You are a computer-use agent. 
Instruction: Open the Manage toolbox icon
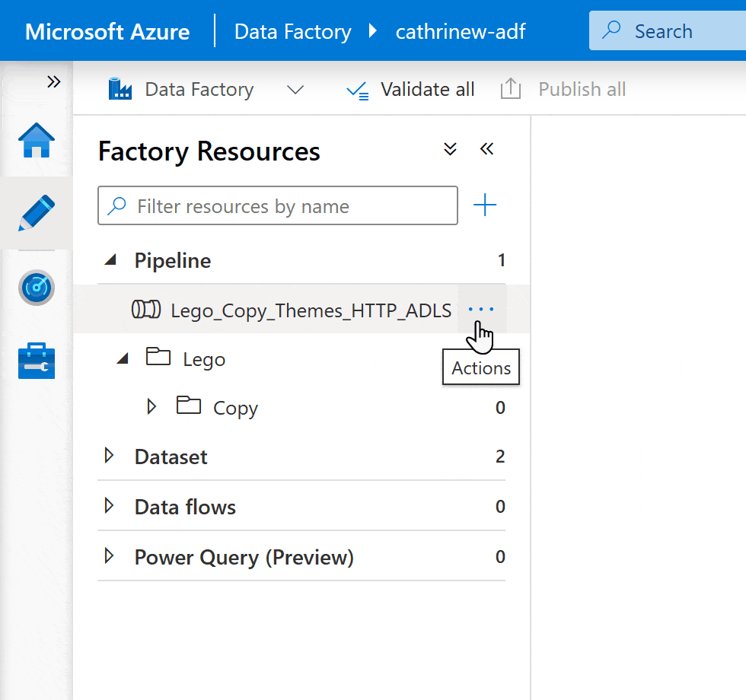click(x=37, y=360)
